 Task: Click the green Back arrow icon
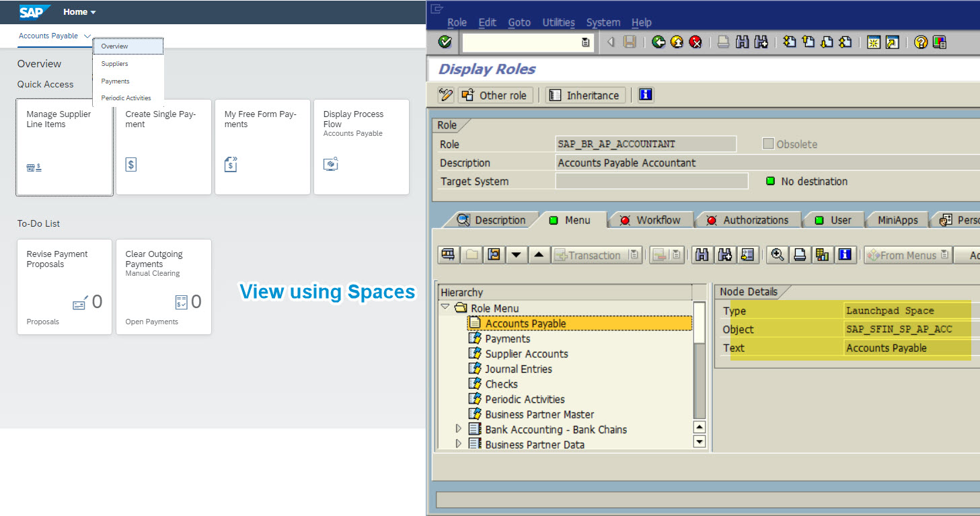click(x=658, y=42)
